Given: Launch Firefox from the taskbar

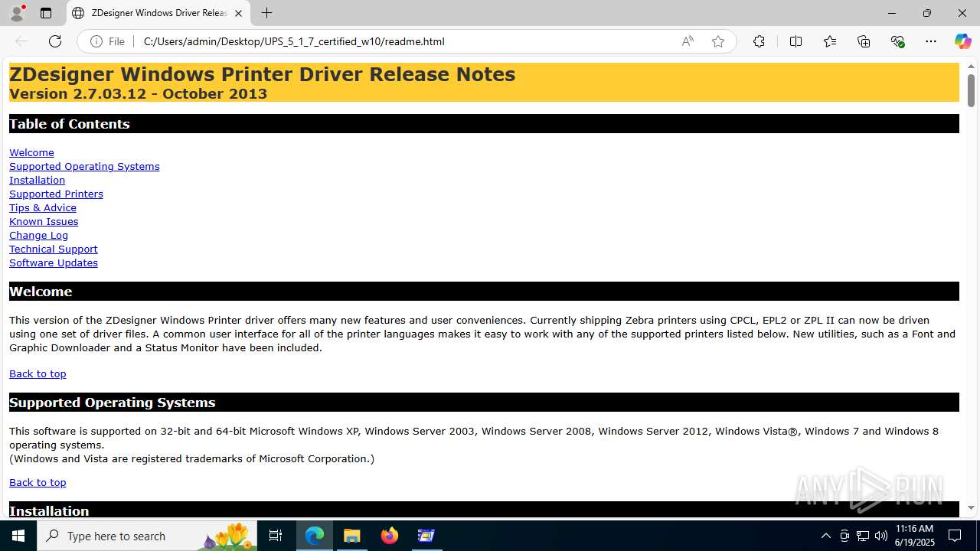Looking at the screenshot, I should pos(390,536).
